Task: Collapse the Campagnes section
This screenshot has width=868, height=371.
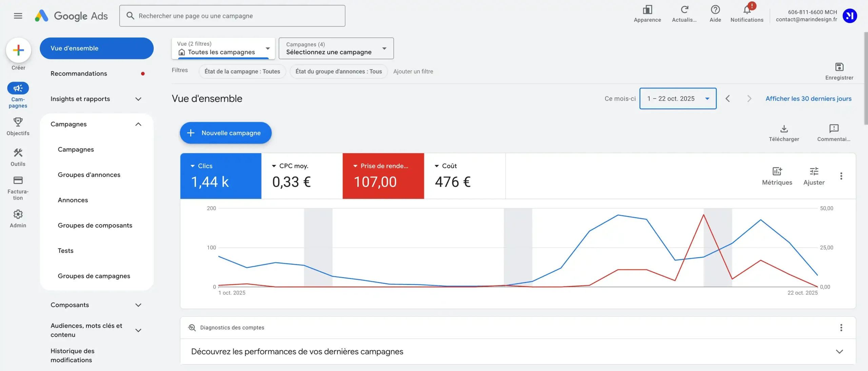Action: (x=138, y=124)
